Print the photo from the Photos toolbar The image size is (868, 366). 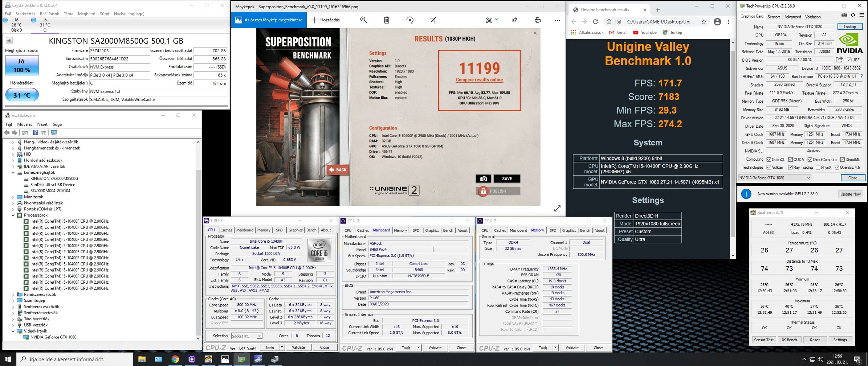[x=538, y=20]
